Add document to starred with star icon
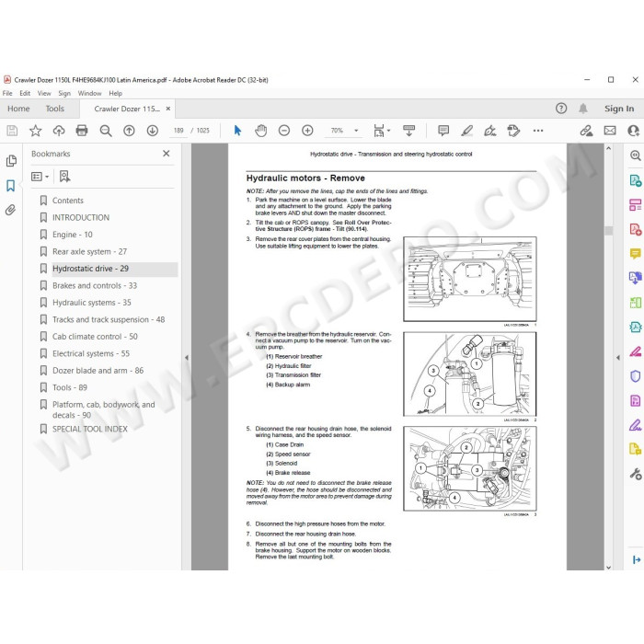Screen dimensions: 644x644 point(35,131)
